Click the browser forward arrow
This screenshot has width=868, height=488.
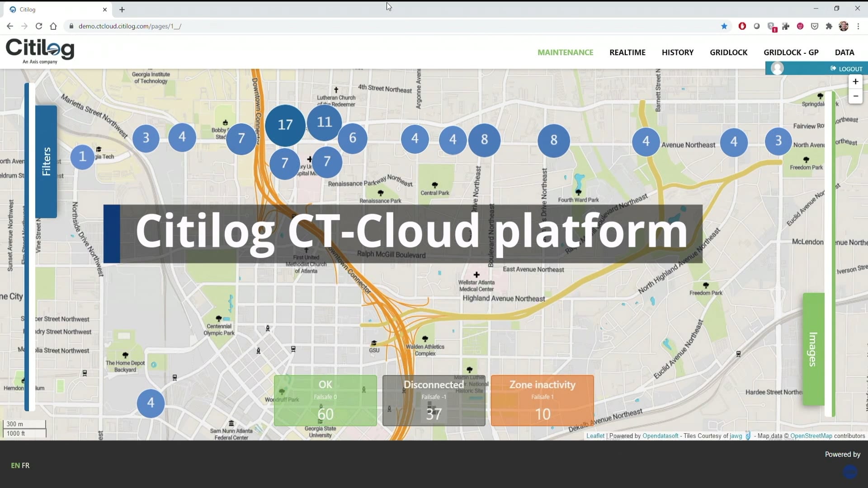pos(24,26)
